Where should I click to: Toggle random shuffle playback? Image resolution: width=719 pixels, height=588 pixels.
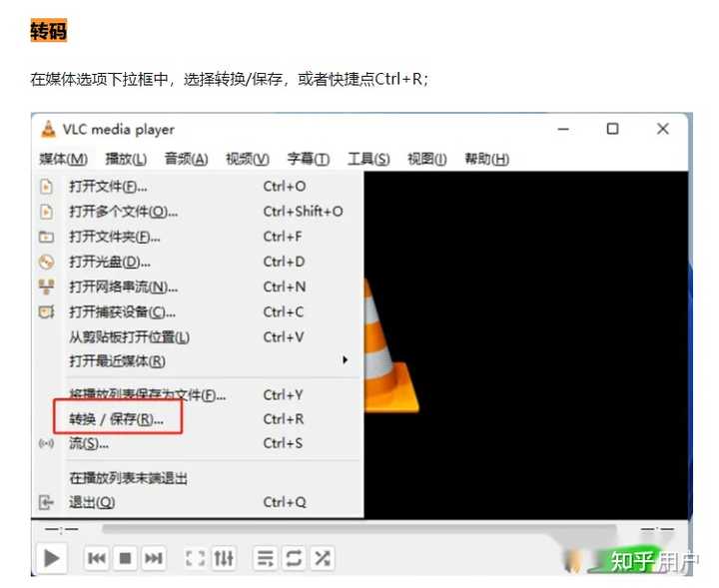click(x=323, y=558)
